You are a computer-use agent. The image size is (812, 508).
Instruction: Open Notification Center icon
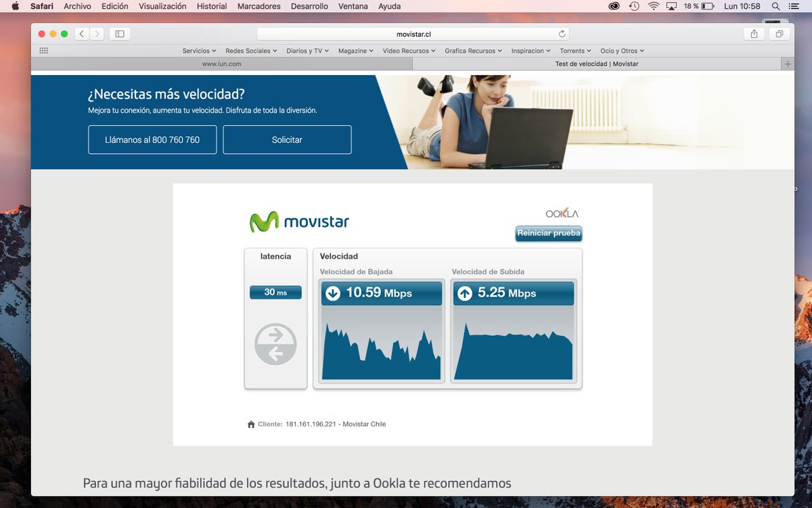(x=794, y=6)
